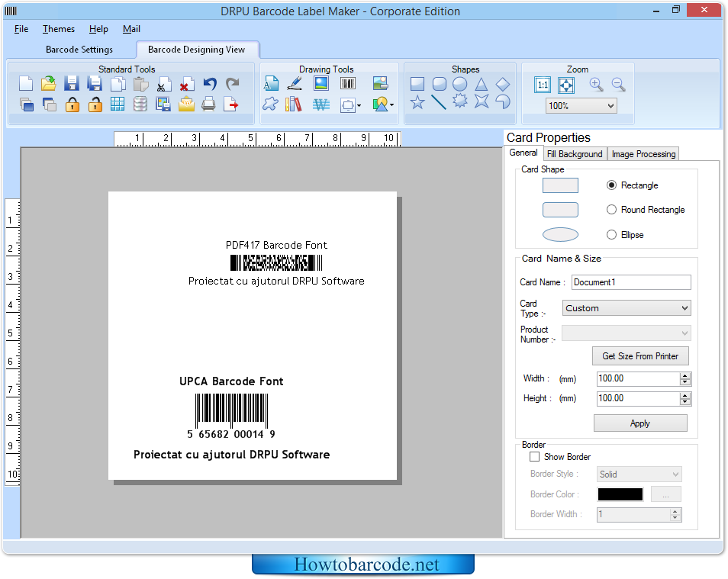Switch to Fill Background tab

pyautogui.click(x=575, y=154)
